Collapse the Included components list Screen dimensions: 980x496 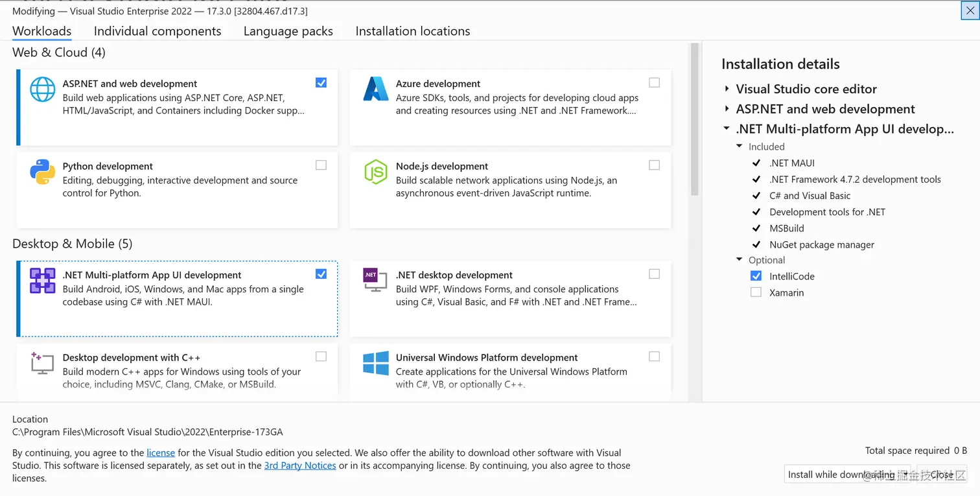[x=739, y=146]
